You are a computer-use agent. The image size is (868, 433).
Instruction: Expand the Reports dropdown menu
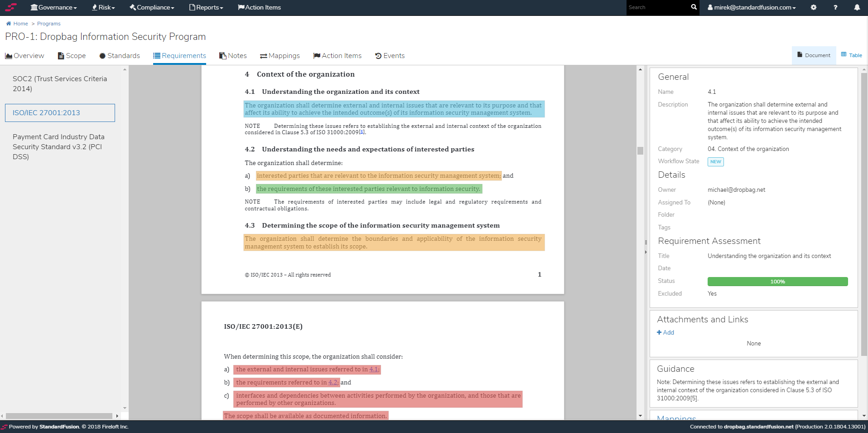click(206, 7)
